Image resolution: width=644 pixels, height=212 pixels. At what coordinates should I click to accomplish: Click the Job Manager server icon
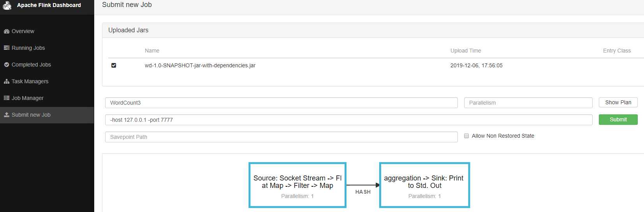(7, 98)
